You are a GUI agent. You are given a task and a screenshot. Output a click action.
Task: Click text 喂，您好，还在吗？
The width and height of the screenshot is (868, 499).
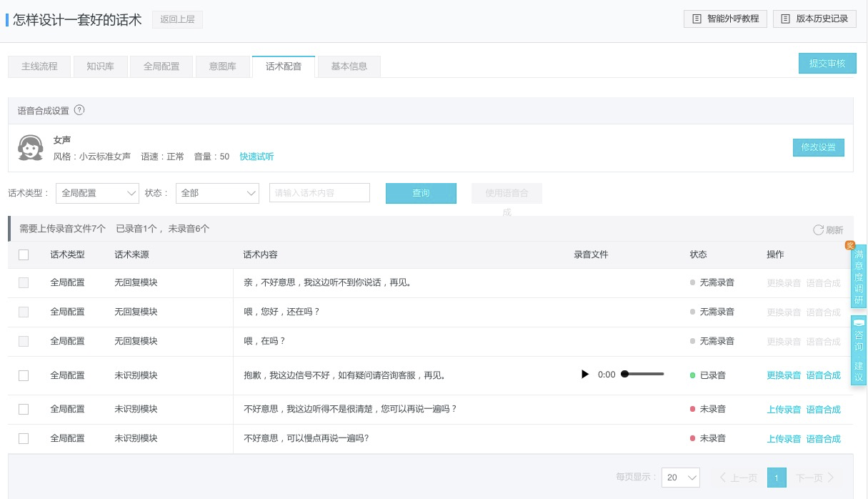point(281,312)
